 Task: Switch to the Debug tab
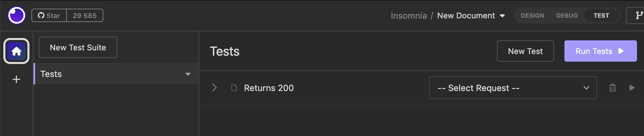(x=567, y=16)
